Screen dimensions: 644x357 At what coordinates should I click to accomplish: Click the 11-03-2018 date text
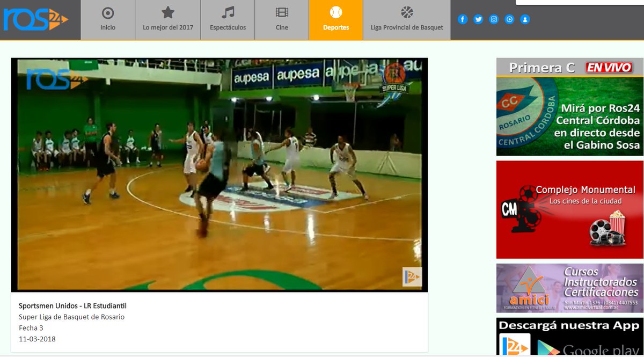coord(37,339)
